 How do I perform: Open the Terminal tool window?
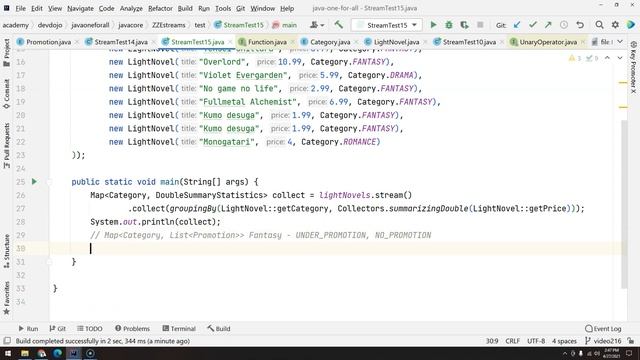pyautogui.click(x=179, y=329)
